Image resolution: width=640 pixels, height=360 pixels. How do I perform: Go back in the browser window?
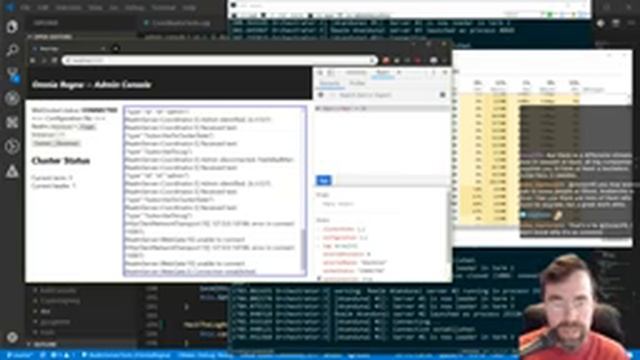[x=33, y=60]
